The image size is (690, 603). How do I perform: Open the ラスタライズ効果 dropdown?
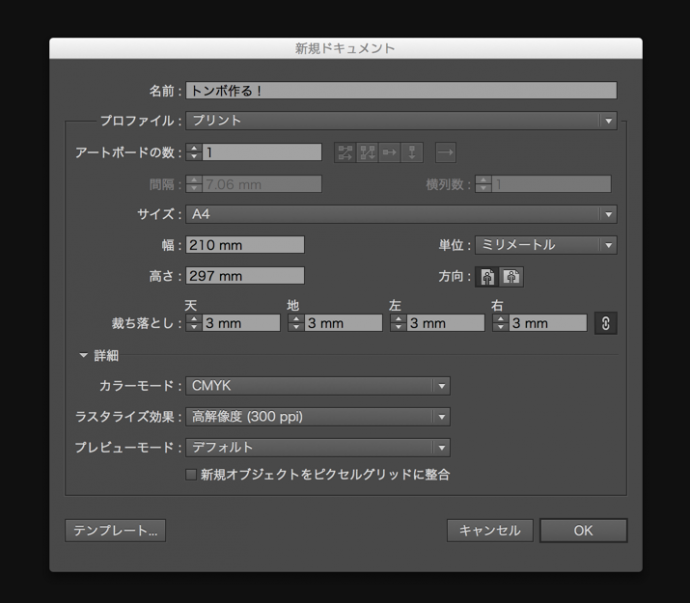(318, 417)
